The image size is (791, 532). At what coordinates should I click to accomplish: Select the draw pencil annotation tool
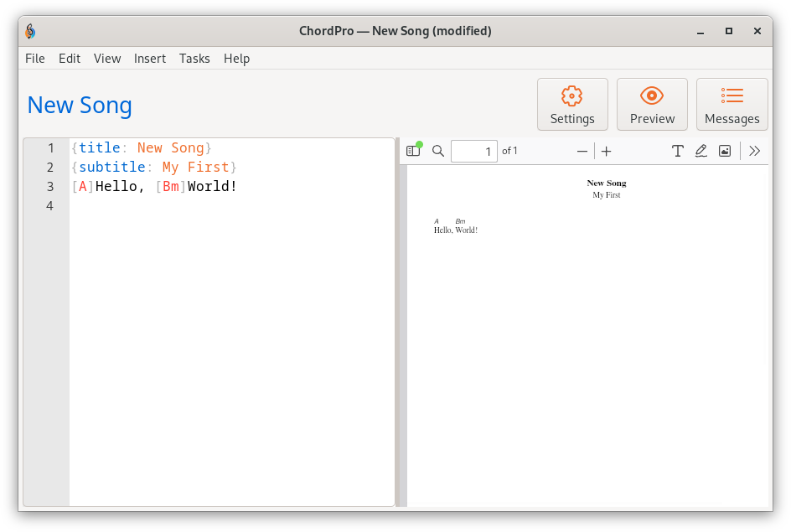[x=701, y=151]
